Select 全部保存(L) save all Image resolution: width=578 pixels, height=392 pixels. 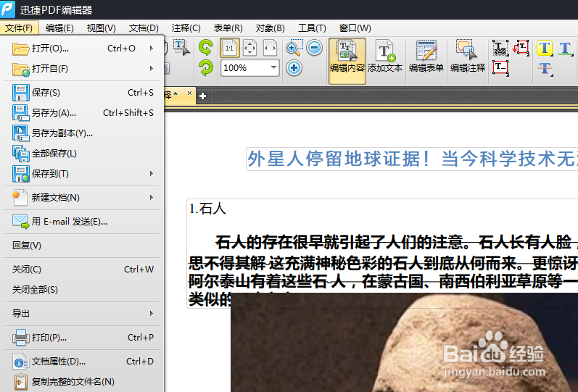pyautogui.click(x=82, y=154)
